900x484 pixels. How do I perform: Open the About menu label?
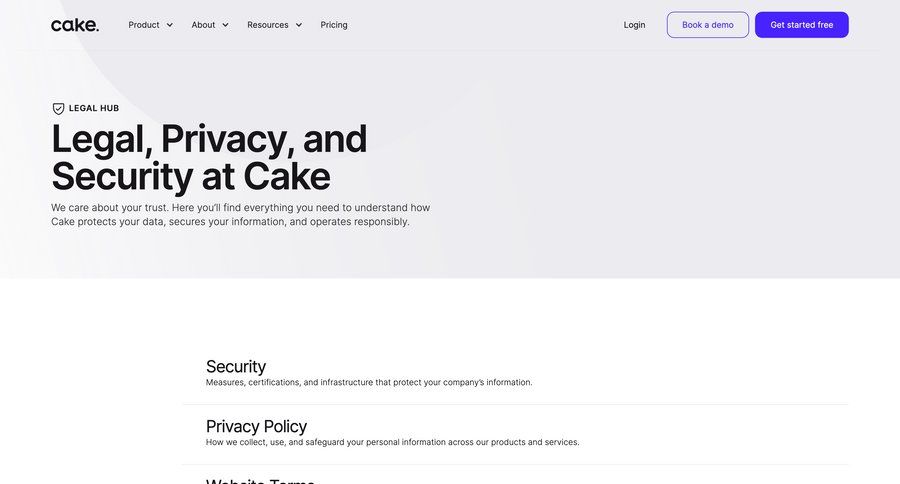[203, 25]
